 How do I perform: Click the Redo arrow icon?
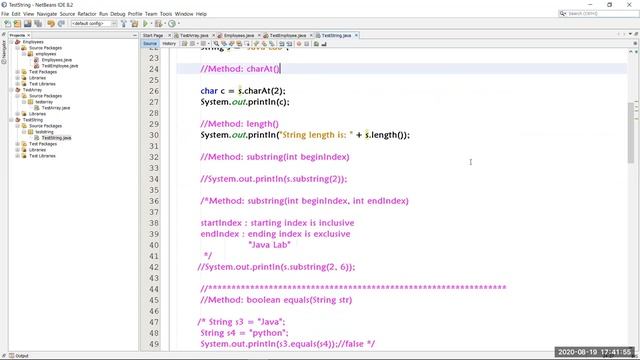61,24
